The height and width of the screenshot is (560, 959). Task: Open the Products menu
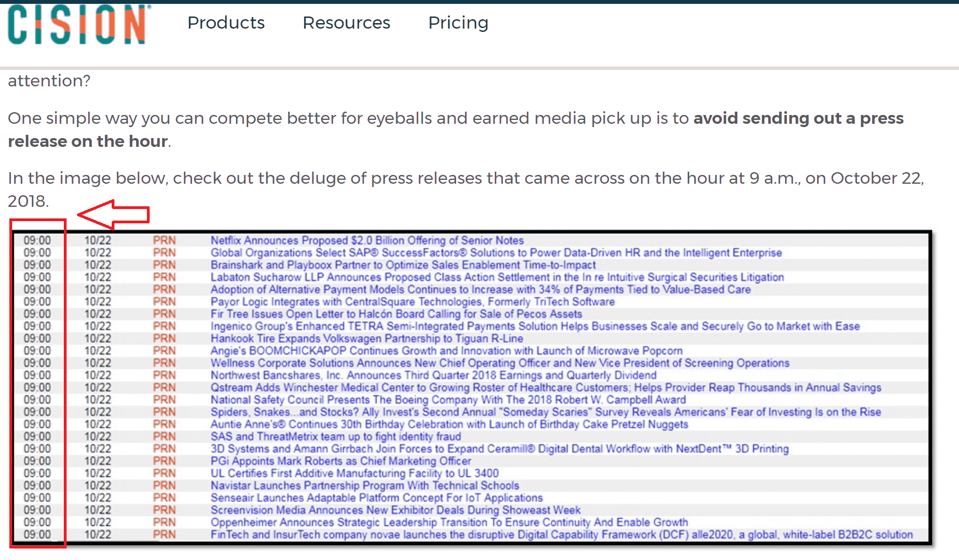[226, 23]
